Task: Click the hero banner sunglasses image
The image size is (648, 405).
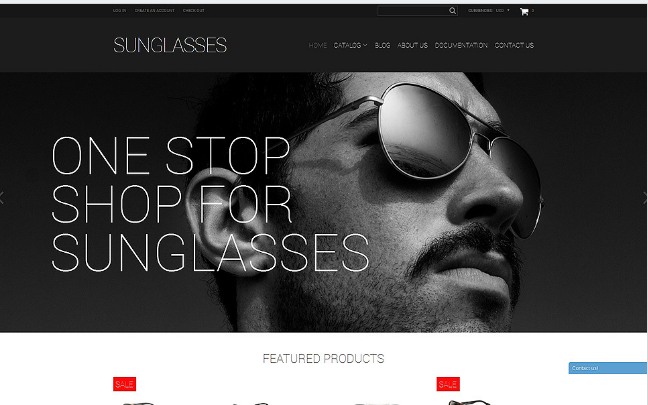Action: (x=323, y=202)
